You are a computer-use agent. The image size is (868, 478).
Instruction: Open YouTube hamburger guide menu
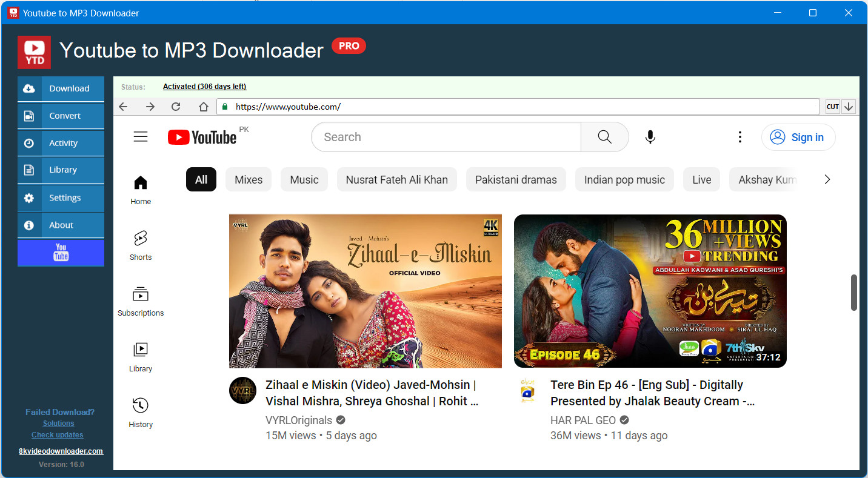pyautogui.click(x=141, y=137)
